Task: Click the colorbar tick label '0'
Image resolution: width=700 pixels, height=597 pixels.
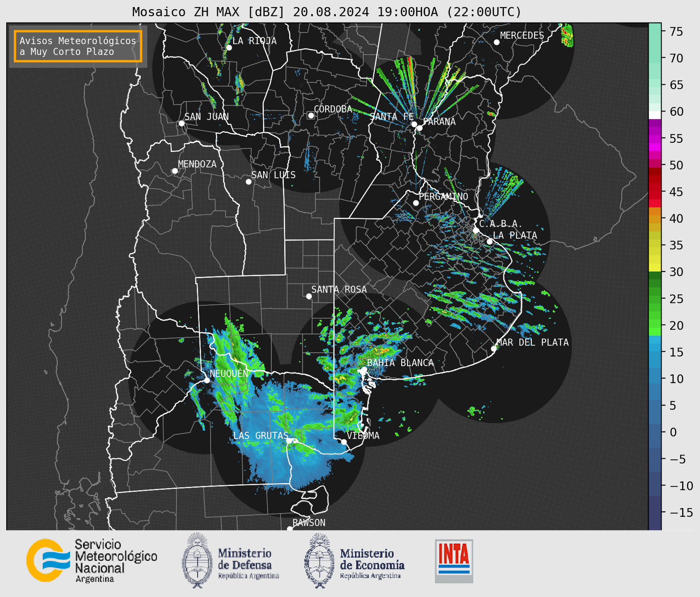Action: click(x=673, y=432)
